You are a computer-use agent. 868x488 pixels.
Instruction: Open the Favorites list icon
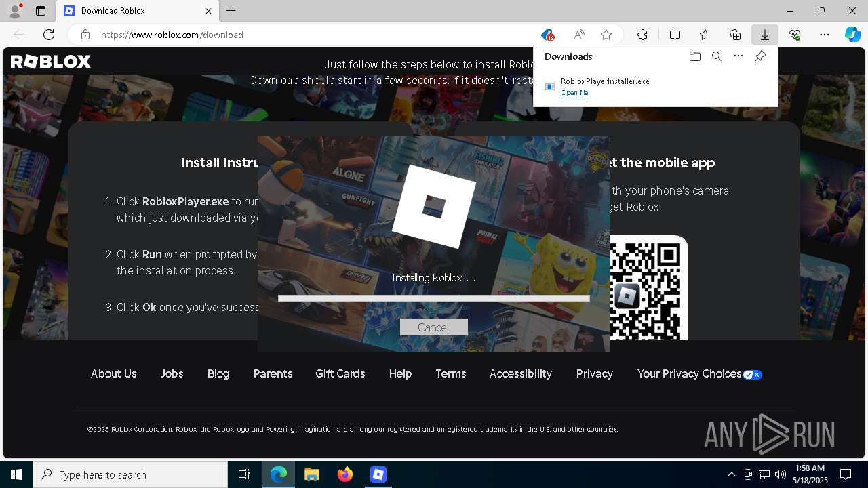705,35
